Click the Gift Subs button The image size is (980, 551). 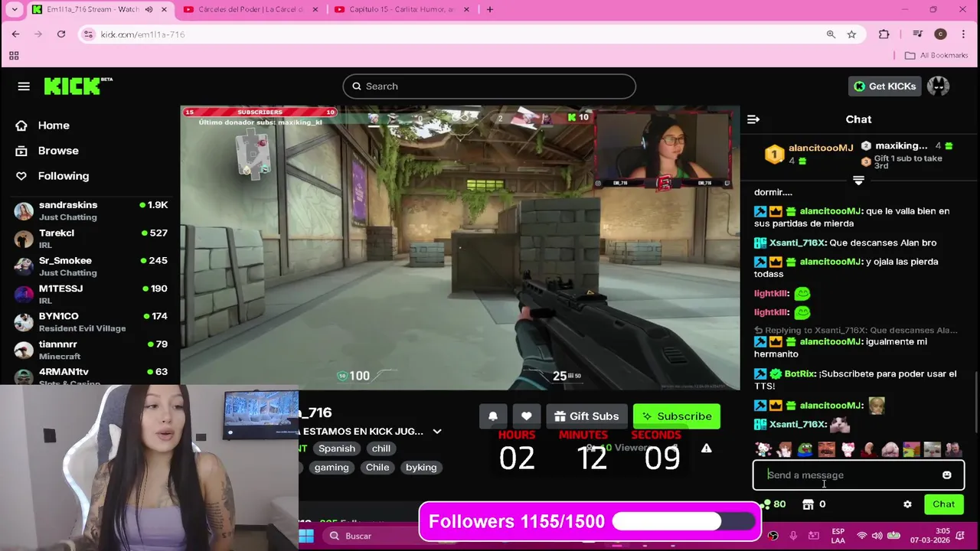point(586,416)
